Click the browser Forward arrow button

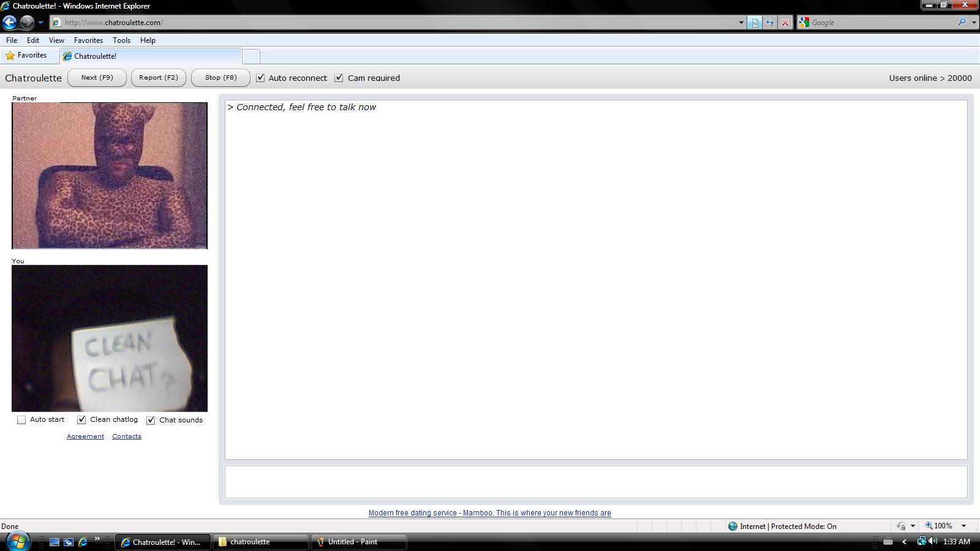pos(27,23)
